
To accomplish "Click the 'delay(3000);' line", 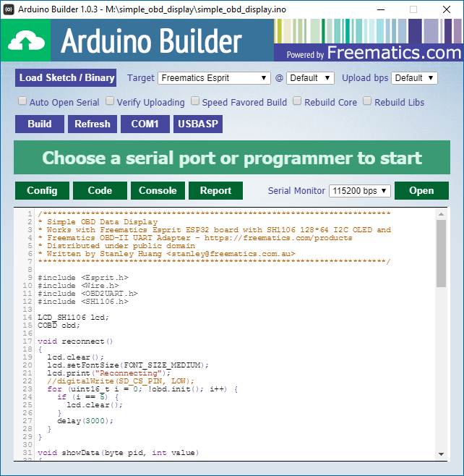I will coord(85,421).
